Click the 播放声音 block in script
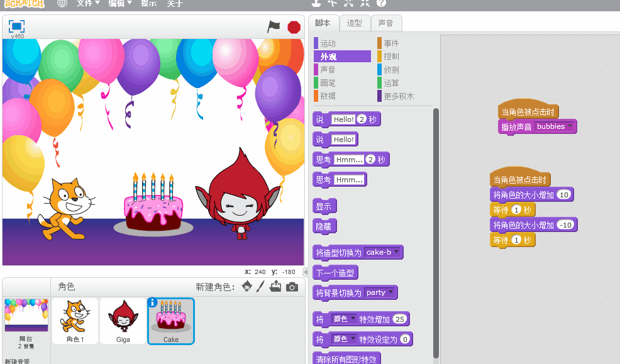 [516, 127]
